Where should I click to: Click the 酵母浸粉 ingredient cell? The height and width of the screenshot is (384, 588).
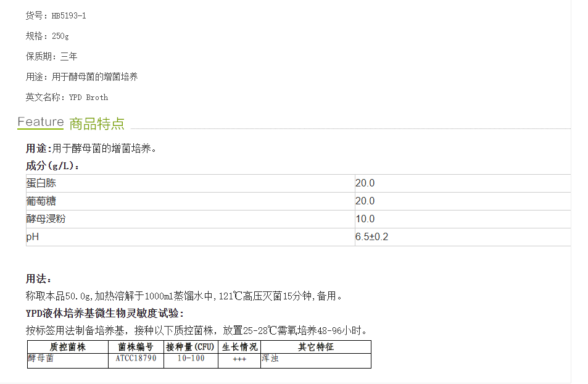coord(191,219)
